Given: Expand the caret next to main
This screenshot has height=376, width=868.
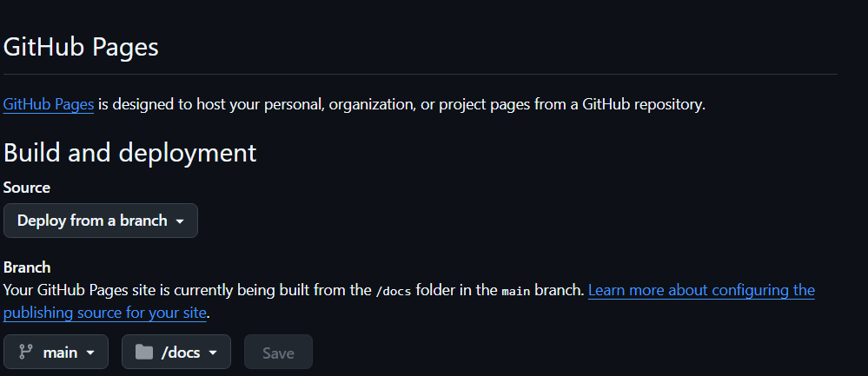Looking at the screenshot, I should pos(90,353).
